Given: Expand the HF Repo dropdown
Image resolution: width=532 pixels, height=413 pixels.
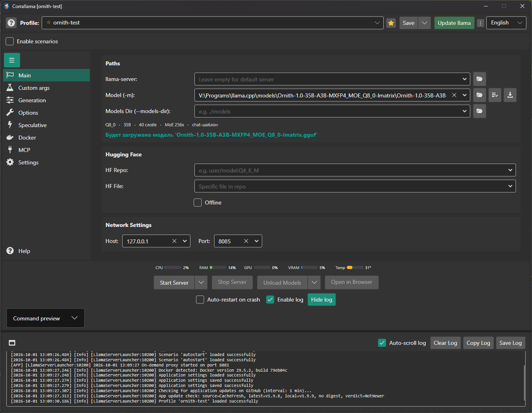Looking at the screenshot, I should (x=510, y=170).
